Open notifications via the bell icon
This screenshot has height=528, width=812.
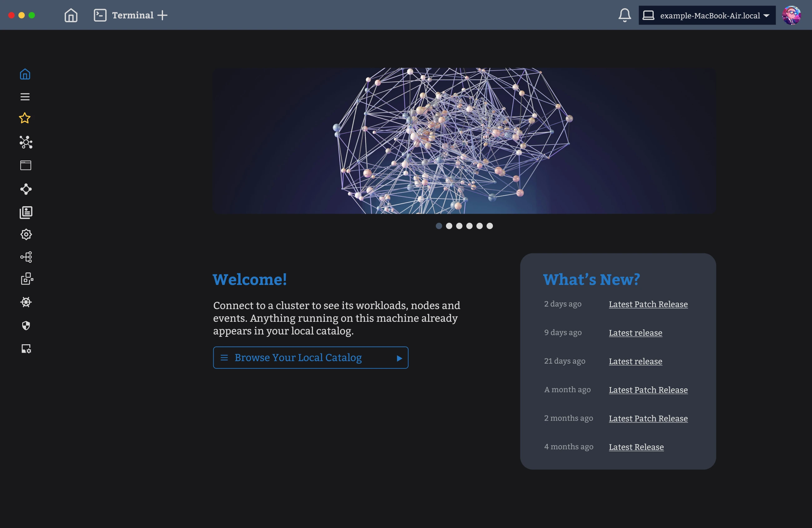[625, 15]
